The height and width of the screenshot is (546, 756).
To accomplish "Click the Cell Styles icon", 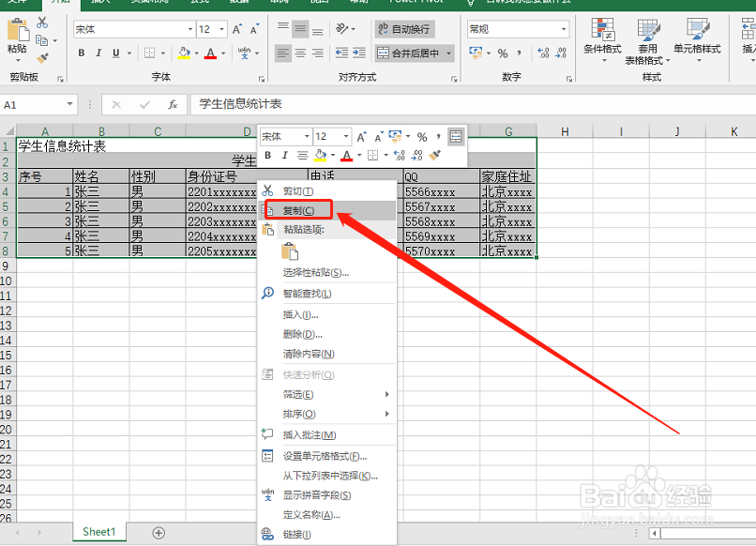I will tap(698, 36).
